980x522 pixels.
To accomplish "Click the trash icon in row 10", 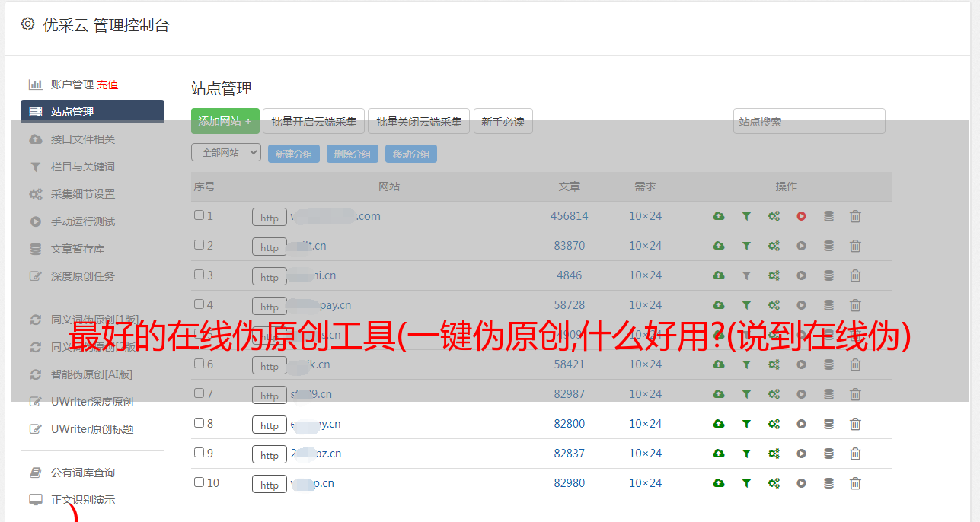I will pos(855,483).
